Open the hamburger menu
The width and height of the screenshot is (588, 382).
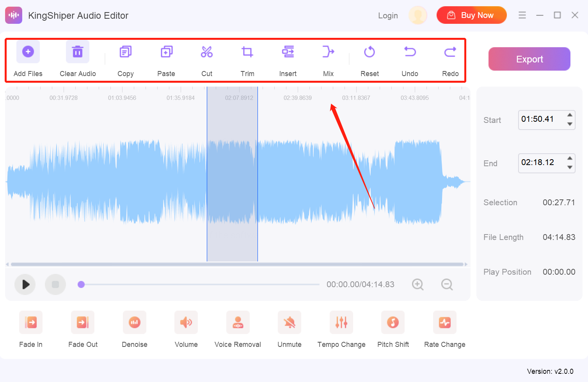522,15
